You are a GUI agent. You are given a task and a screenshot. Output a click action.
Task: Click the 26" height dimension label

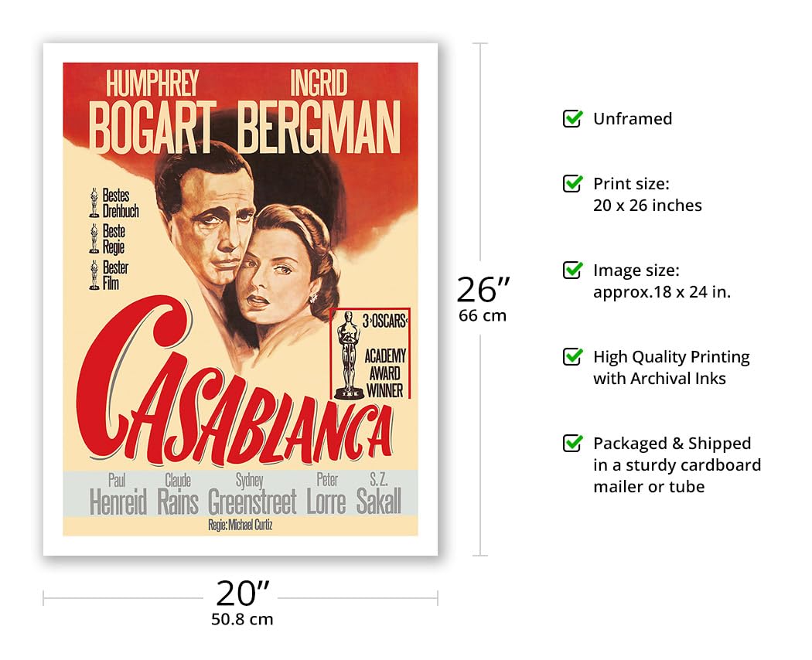point(483,298)
